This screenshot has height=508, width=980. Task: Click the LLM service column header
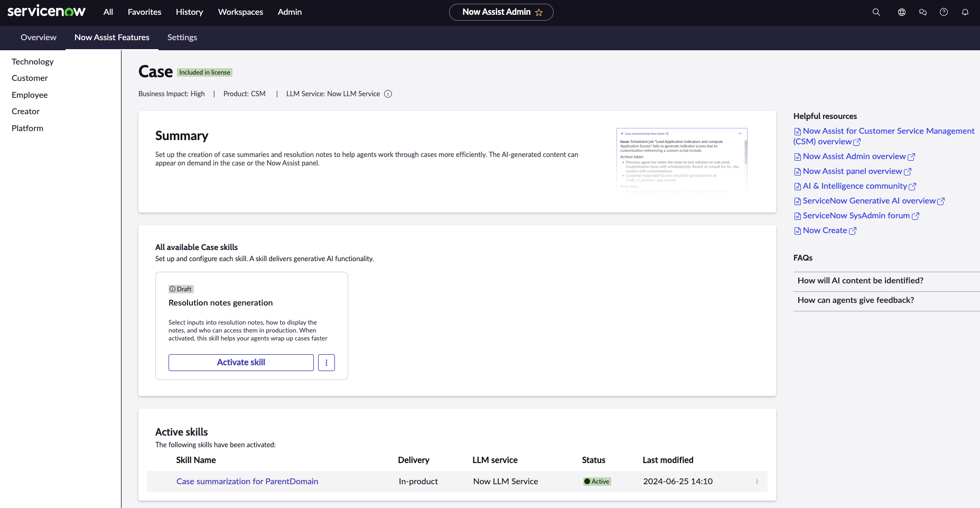coord(495,460)
